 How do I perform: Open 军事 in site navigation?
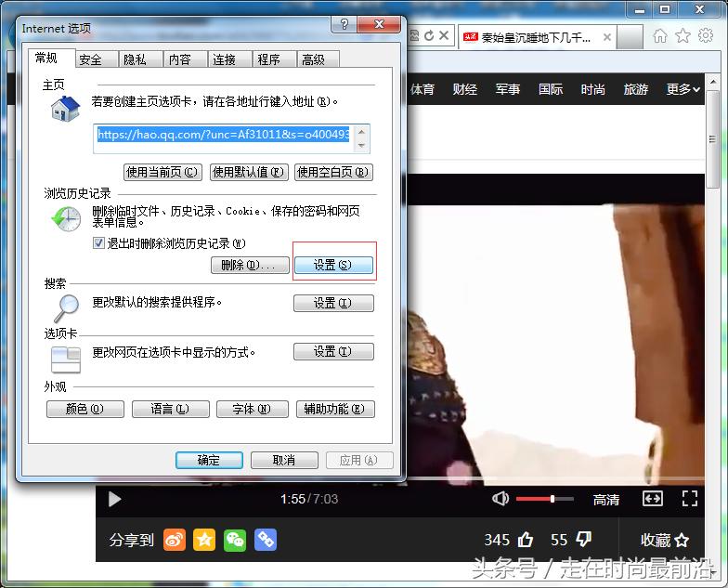pyautogui.click(x=507, y=89)
